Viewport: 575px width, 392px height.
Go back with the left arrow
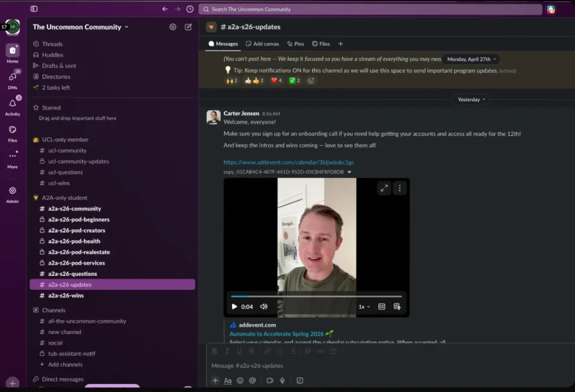(x=165, y=9)
